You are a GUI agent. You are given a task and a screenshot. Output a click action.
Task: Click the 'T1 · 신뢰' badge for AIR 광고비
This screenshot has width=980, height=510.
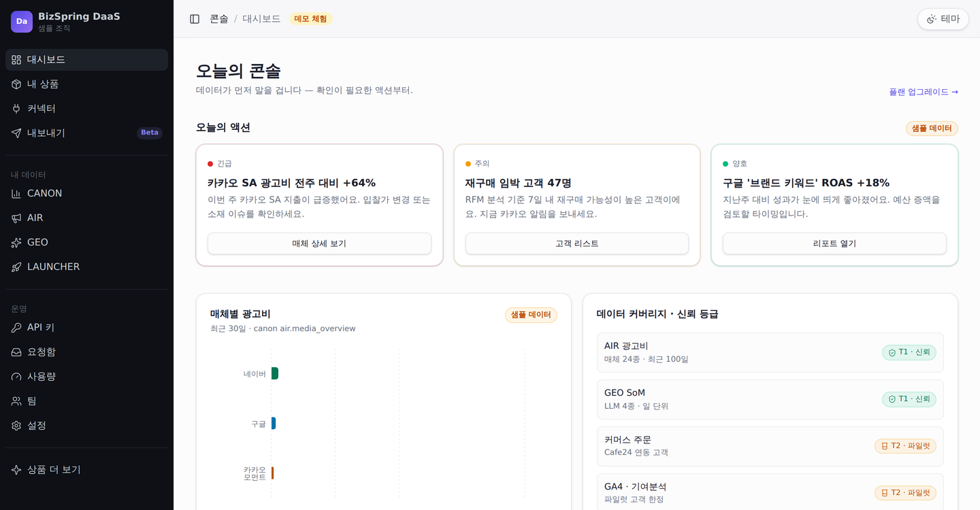(x=909, y=352)
